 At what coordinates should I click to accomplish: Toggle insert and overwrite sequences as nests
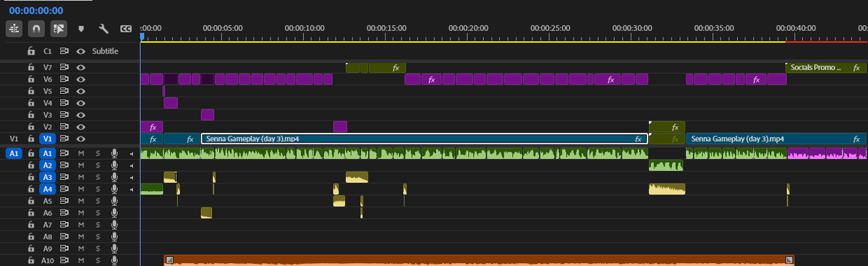[x=14, y=29]
